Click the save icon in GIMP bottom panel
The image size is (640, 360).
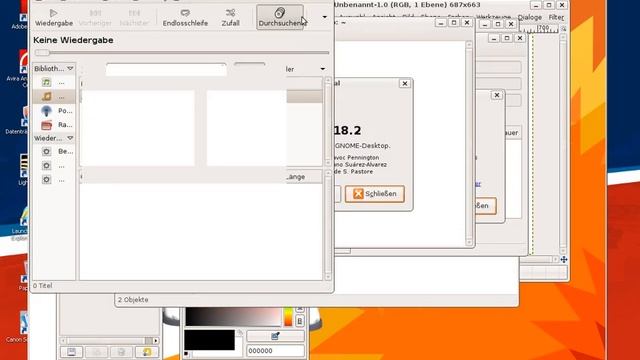[x=71, y=352]
